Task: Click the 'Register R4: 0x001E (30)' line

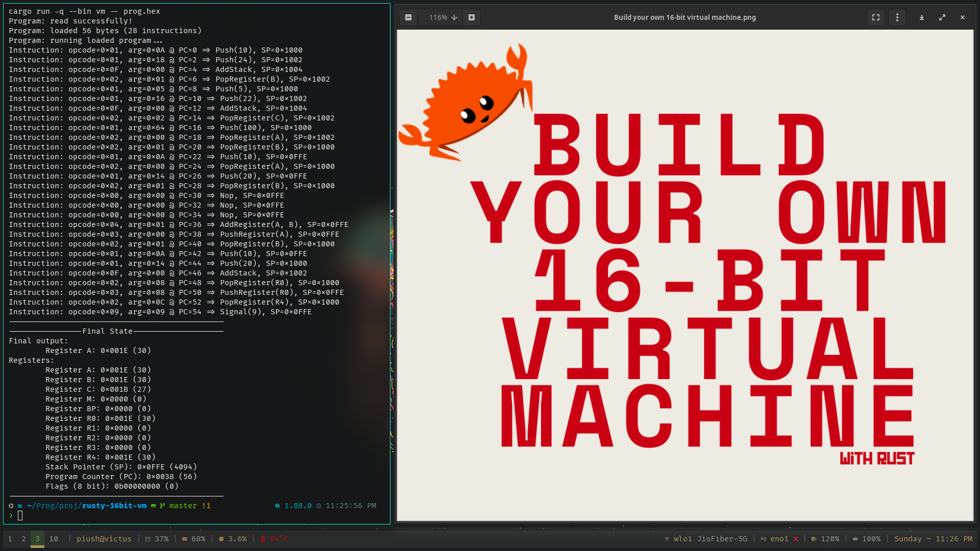Action: point(100,457)
